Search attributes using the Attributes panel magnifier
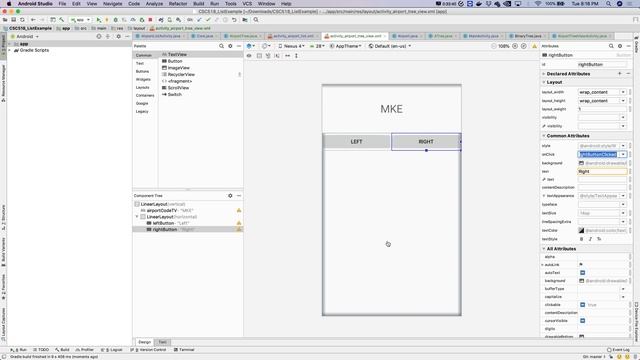The width and height of the screenshot is (640, 360). 611,46
